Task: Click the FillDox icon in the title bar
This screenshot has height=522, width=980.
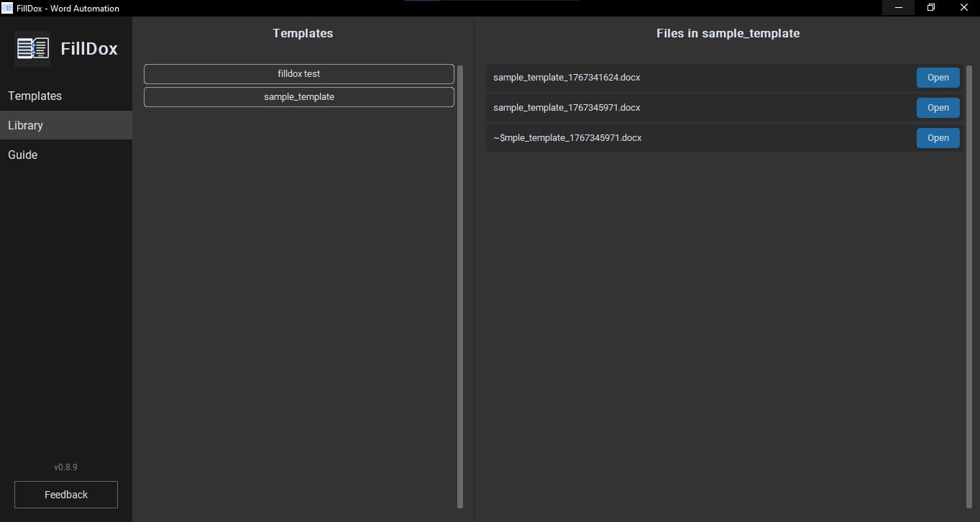Action: click(x=6, y=8)
